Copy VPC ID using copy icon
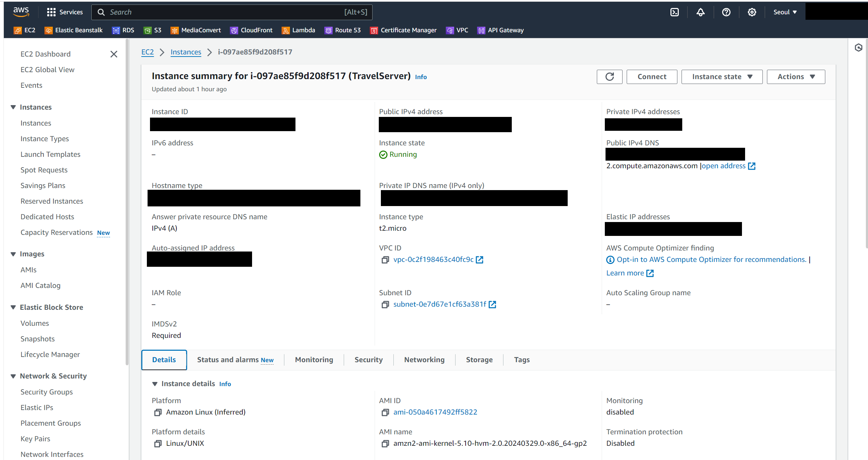The width and height of the screenshot is (868, 460). [x=385, y=260]
